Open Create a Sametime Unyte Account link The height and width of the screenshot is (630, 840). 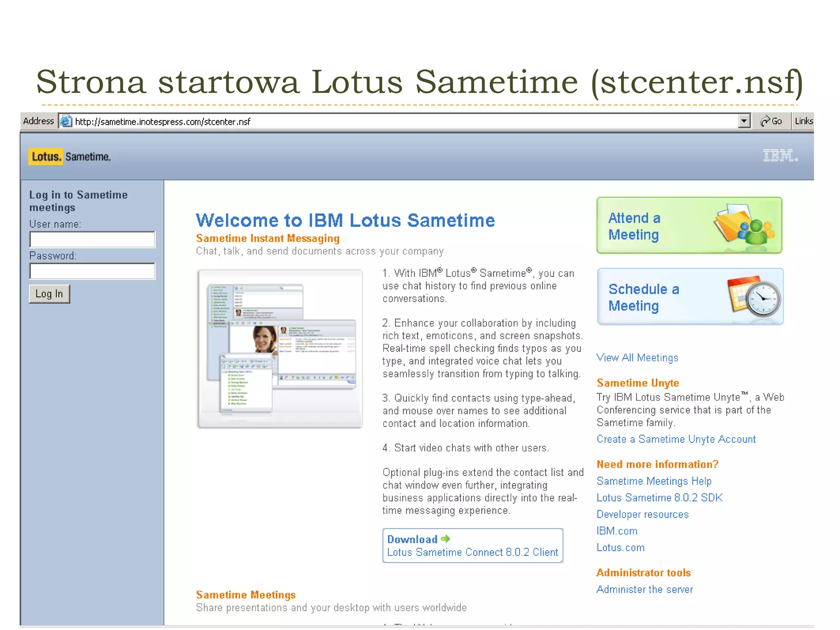coord(676,439)
